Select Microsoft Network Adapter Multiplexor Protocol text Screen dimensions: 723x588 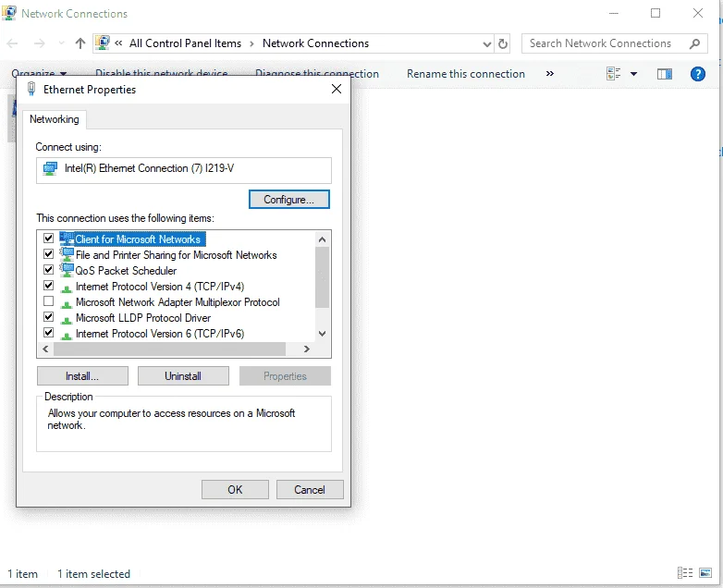tap(178, 302)
